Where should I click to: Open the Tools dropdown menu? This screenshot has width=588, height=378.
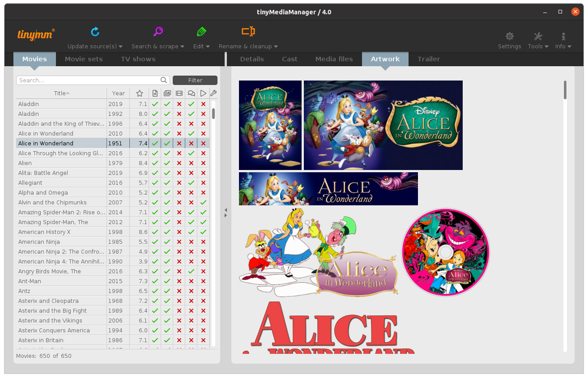coord(538,40)
